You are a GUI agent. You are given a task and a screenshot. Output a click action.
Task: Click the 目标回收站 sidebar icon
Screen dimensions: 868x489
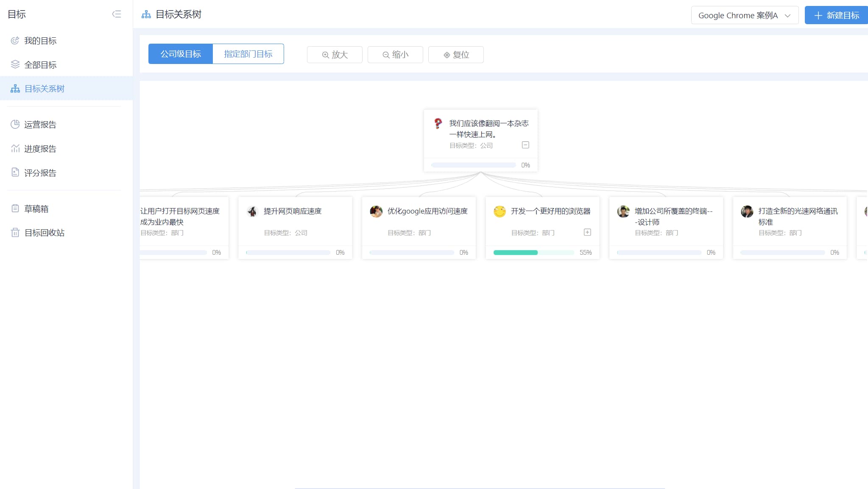[15, 232]
